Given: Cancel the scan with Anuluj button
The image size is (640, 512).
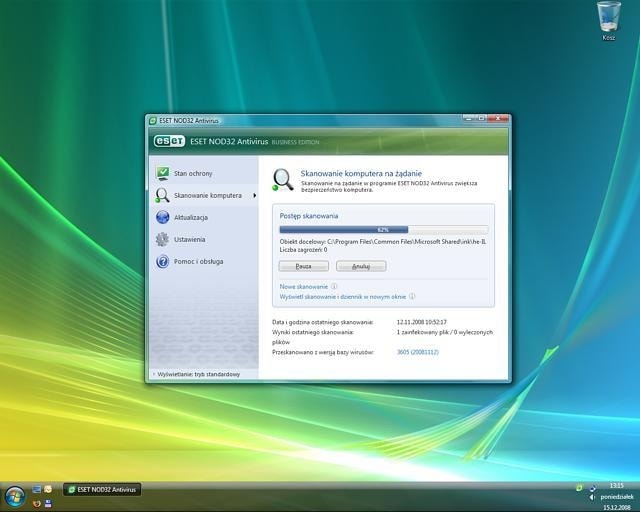Looking at the screenshot, I should (x=361, y=266).
